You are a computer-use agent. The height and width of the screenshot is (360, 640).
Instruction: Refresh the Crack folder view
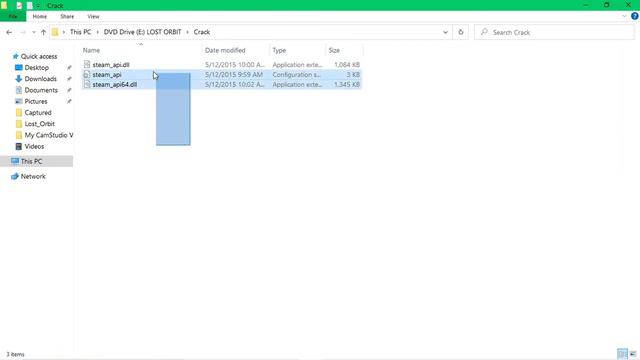coord(461,32)
